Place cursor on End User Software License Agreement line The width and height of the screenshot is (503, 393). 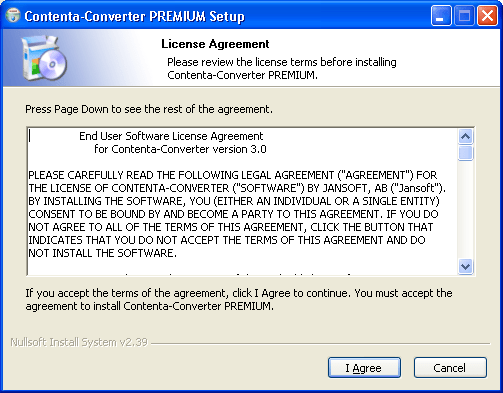pos(171,136)
